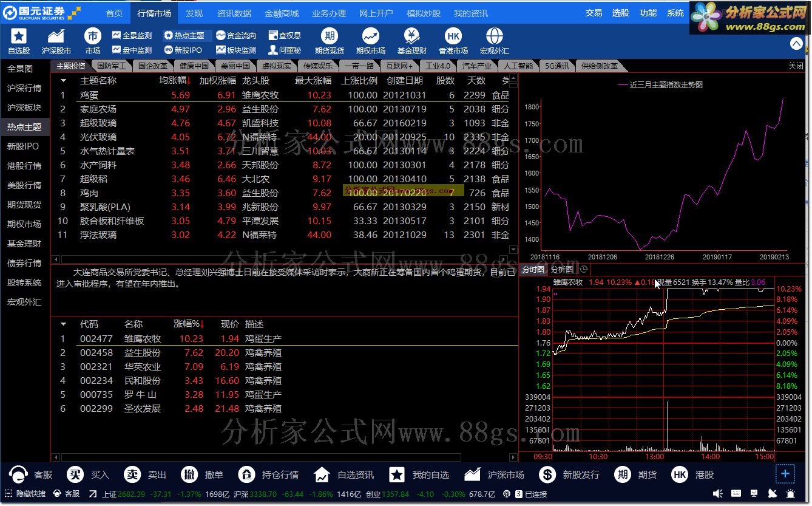
Task: Sort stocks by 涨幅% column header
Action: pos(189,324)
